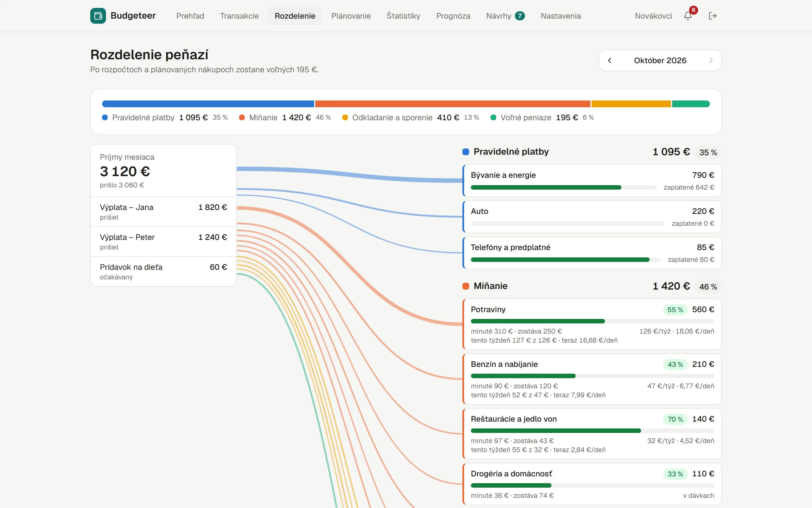Click the green Voľné peniaze segment

691,104
